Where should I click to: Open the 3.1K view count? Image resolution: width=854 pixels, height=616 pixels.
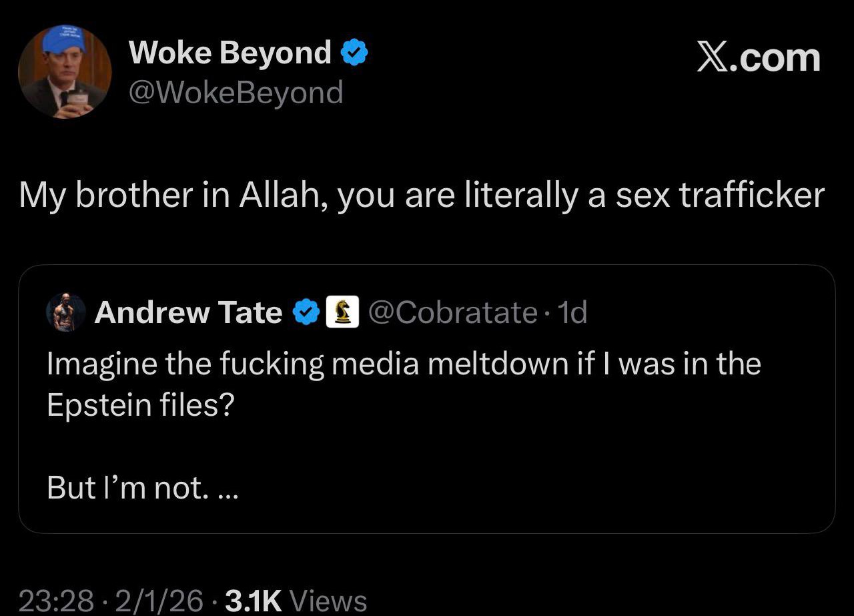point(254,601)
